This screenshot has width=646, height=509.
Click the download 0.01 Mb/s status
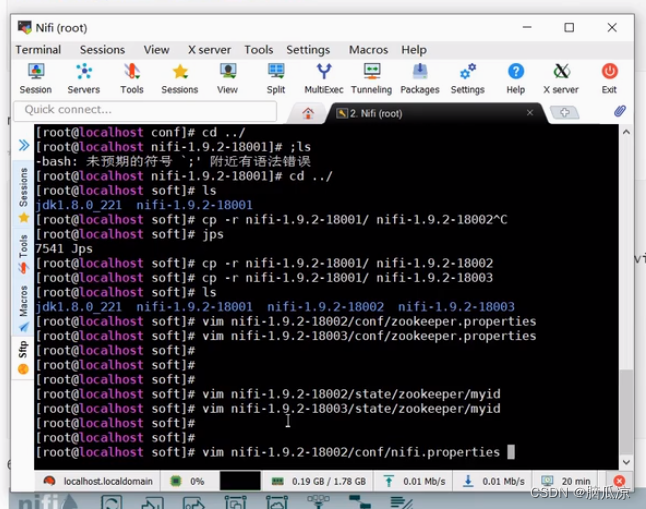(493, 481)
